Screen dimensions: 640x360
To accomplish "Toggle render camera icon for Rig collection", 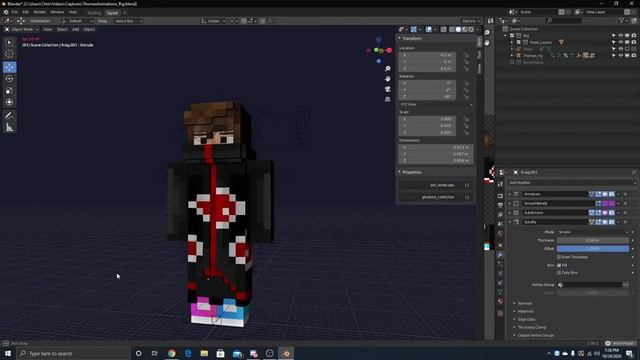I will [633, 36].
